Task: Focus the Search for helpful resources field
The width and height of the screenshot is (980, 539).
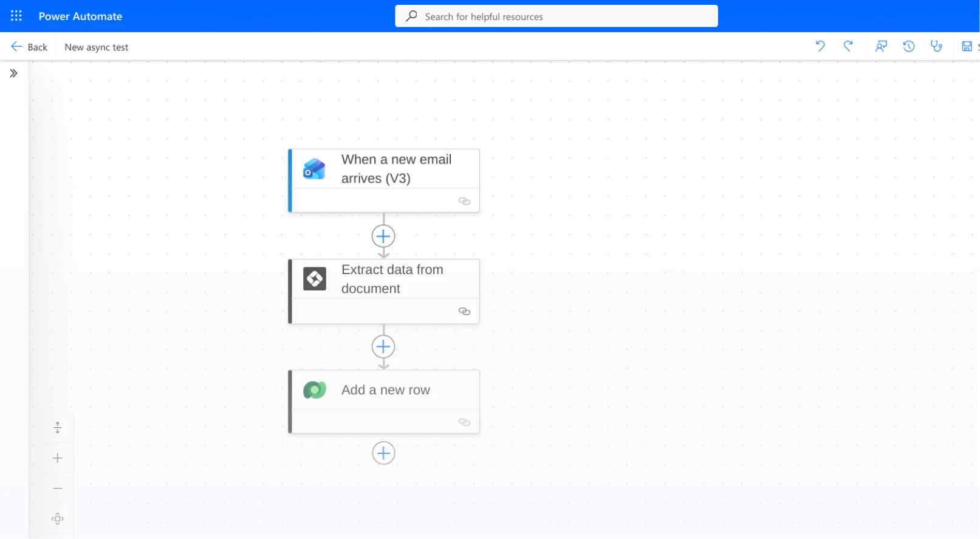Action: tap(557, 16)
